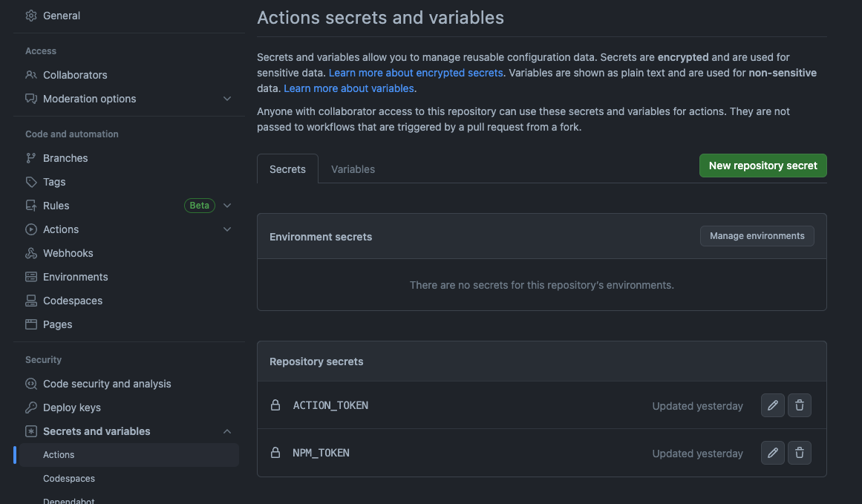This screenshot has width=862, height=504.
Task: Click the General gear icon in sidebar
Action: coord(31,16)
